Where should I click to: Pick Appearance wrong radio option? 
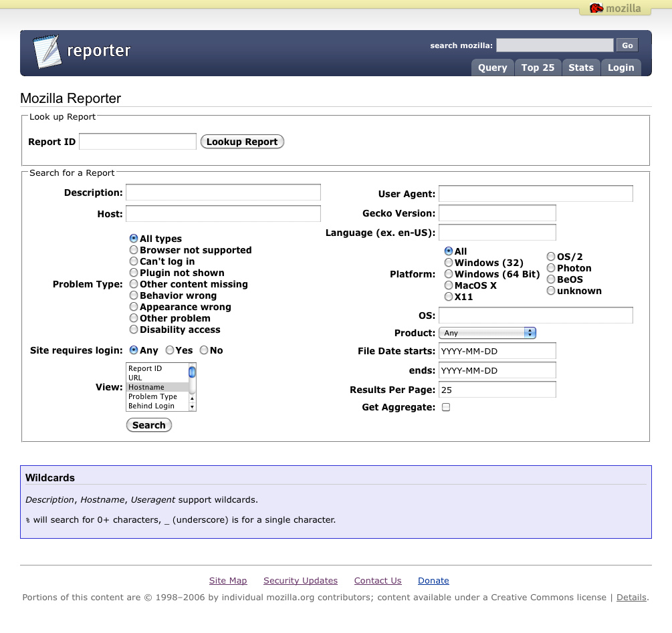click(x=134, y=307)
